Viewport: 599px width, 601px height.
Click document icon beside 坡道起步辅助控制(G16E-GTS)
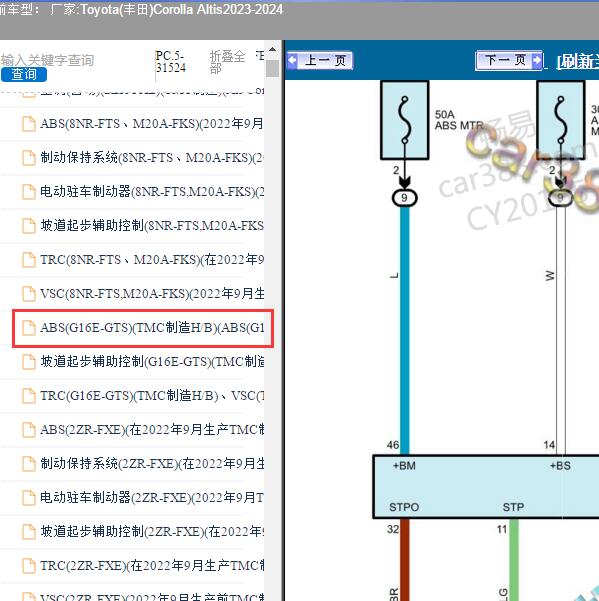[x=29, y=362]
